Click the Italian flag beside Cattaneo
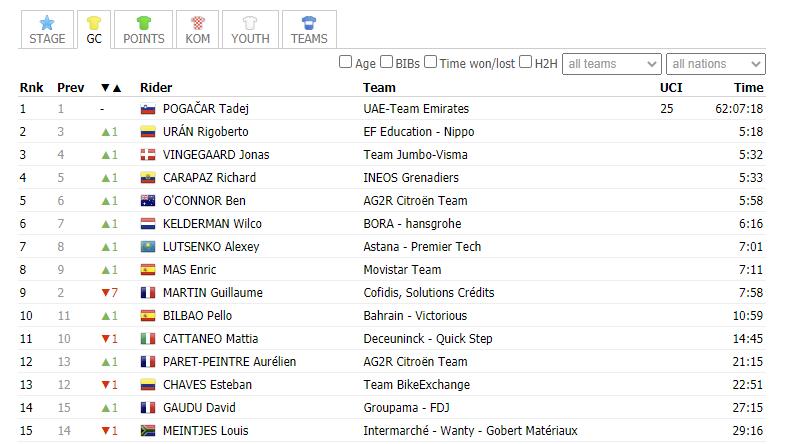This screenshot has height=444, width=785. pos(148,339)
